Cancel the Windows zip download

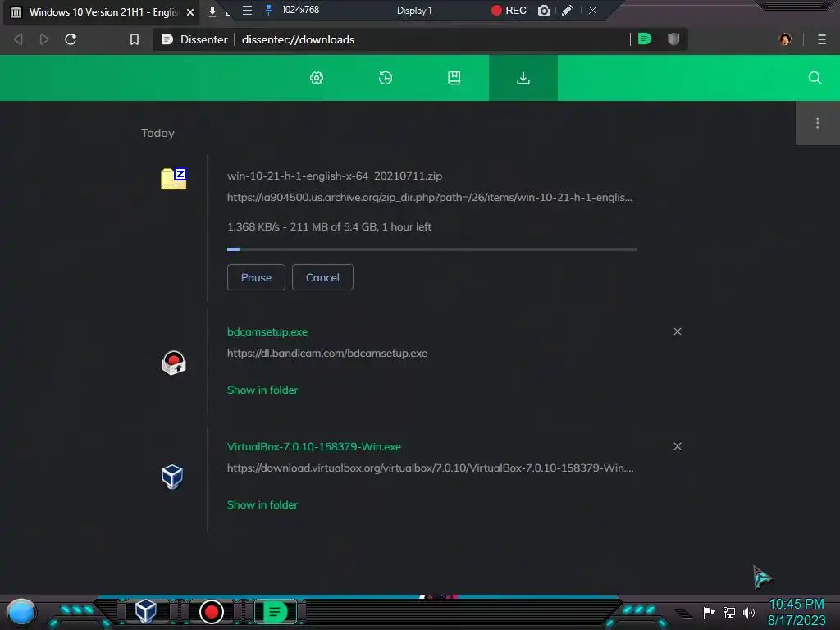click(x=322, y=277)
